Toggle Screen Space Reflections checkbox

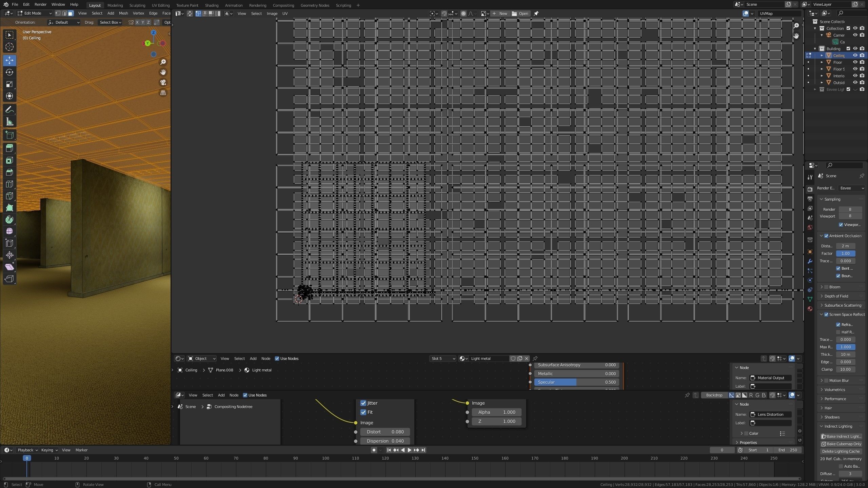826,314
